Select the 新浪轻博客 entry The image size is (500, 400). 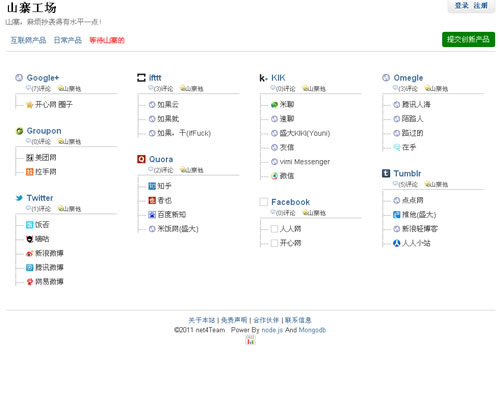[420, 229]
